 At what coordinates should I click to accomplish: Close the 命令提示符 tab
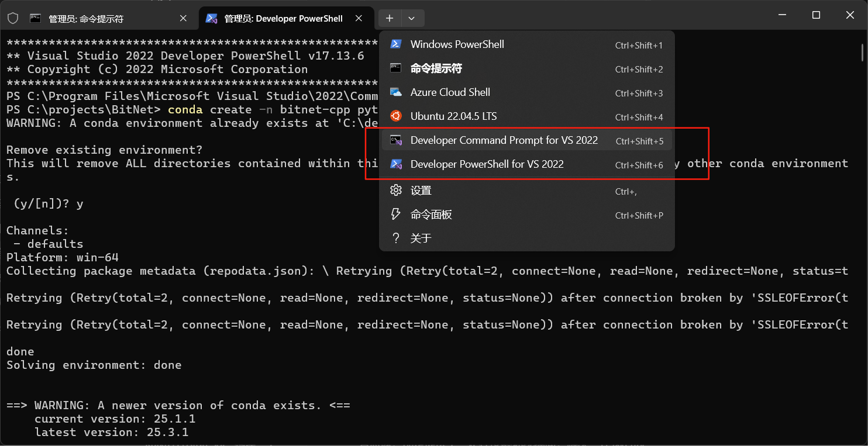click(183, 18)
